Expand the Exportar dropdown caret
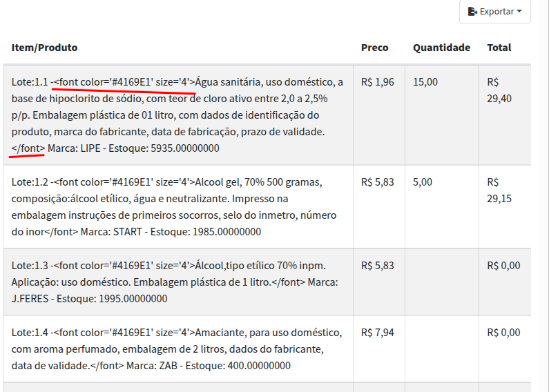The height and width of the screenshot is (392, 549). coord(519,12)
